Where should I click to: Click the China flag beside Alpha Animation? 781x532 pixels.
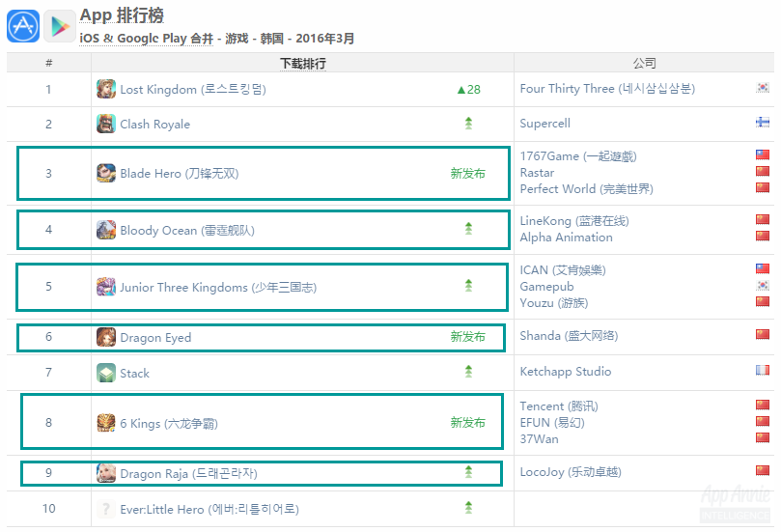click(763, 237)
